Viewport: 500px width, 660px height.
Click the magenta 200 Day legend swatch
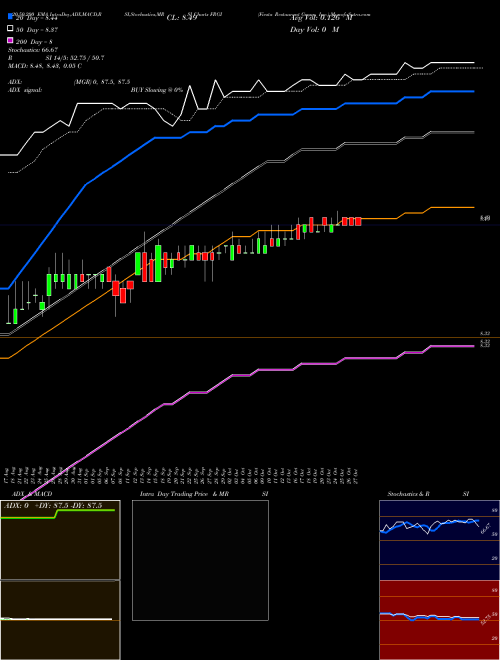point(11,41)
